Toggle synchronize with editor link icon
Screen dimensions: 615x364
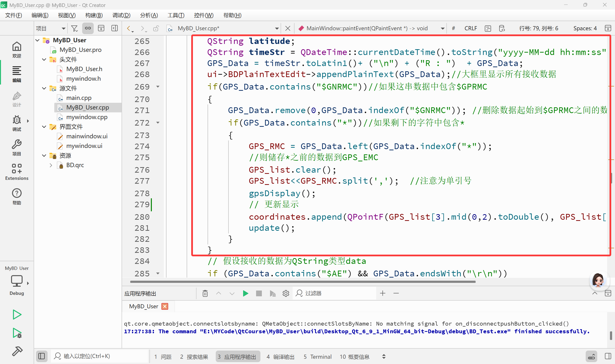[x=88, y=28]
